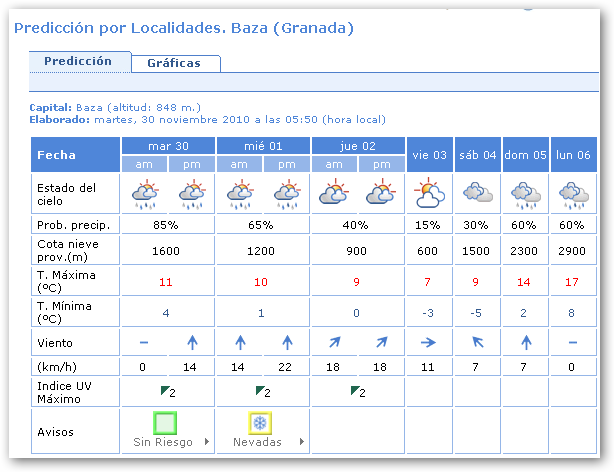Select the mié 01 date header
Image resolution: width=614 pixels, height=472 pixels.
pos(263,146)
